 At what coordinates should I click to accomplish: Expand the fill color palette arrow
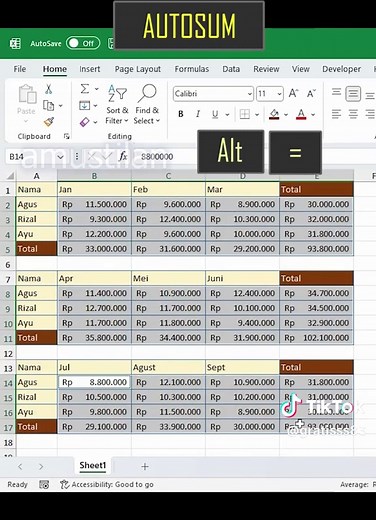click(286, 115)
